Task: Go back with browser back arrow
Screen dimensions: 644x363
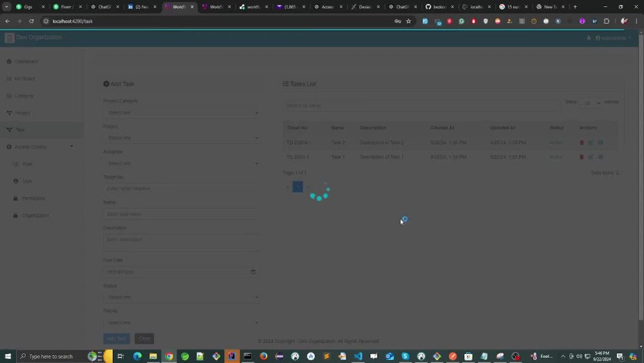Action: pos(7,21)
